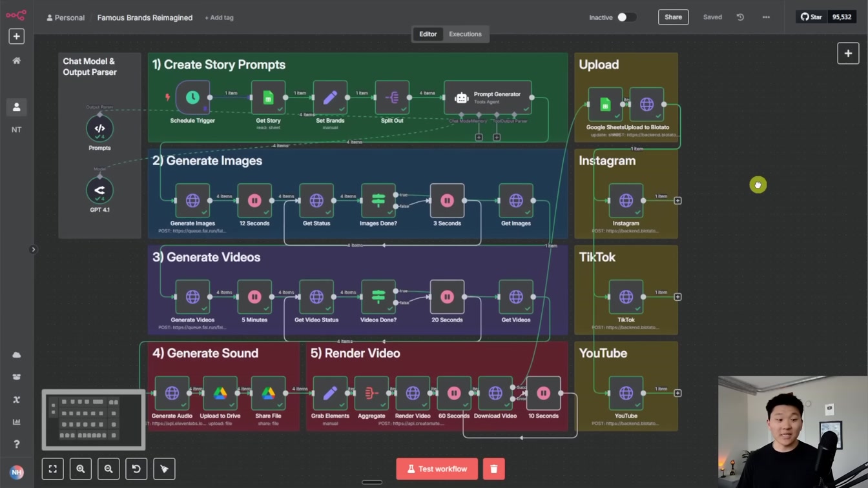
Task: Open the Get Videos node
Action: 516,297
